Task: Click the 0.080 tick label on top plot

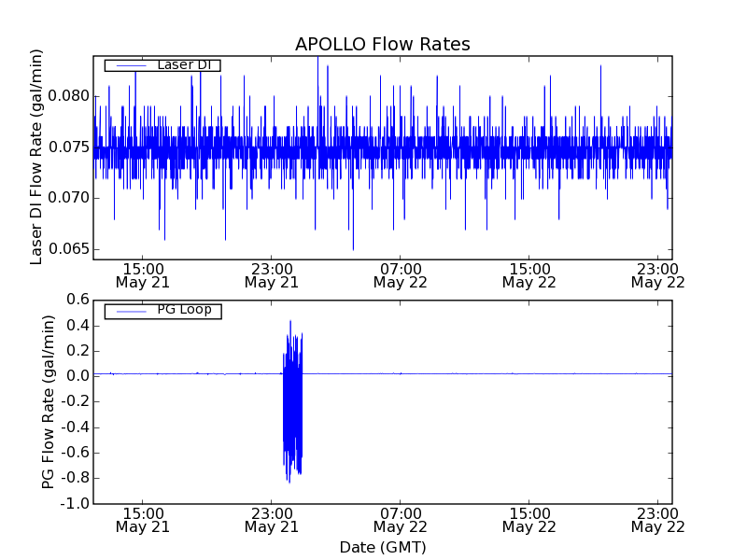Action: (x=68, y=96)
